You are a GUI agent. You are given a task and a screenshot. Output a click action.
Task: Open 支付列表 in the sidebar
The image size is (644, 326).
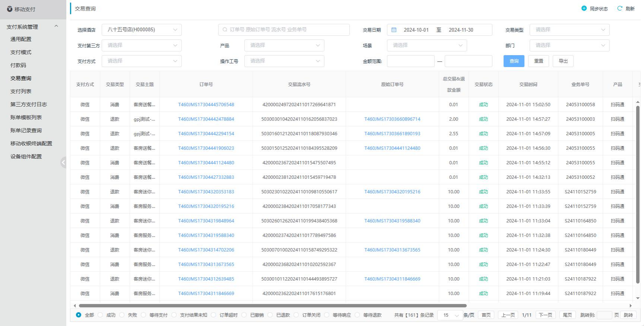(21, 91)
